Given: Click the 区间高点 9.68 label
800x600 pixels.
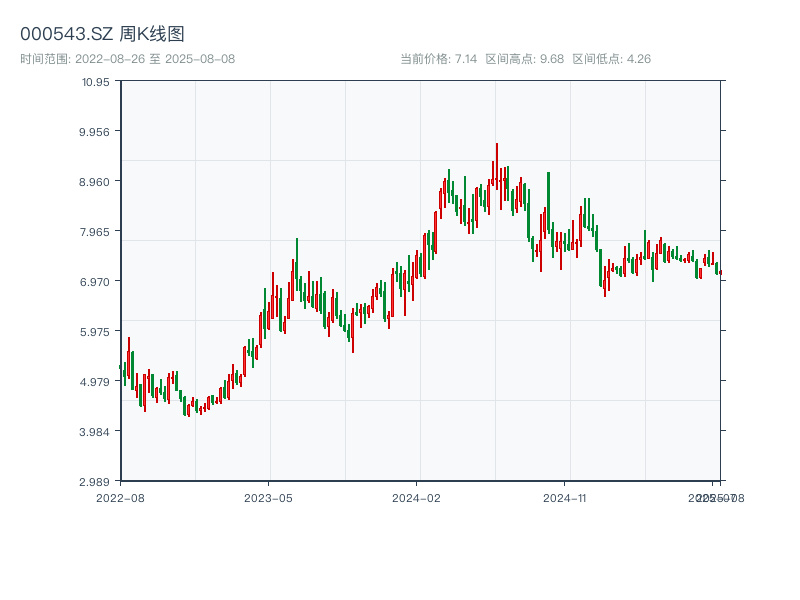Looking at the screenshot, I should tap(524, 59).
